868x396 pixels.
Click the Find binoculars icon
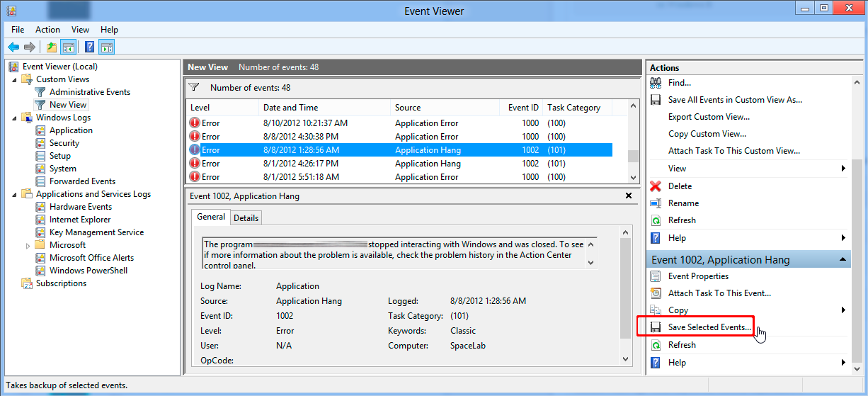pyautogui.click(x=656, y=83)
